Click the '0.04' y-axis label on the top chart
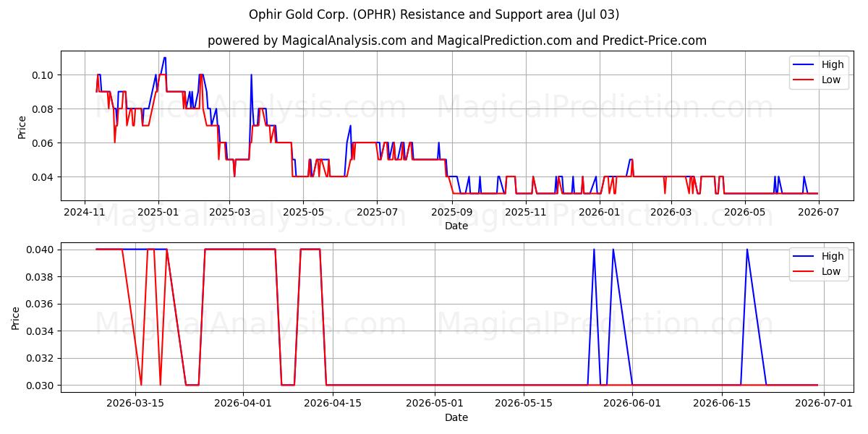 [x=44, y=177]
